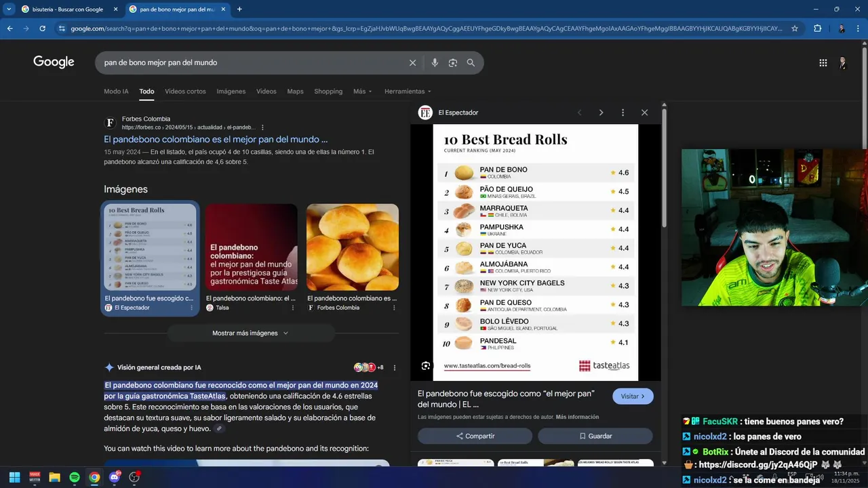The height and width of the screenshot is (488, 868).
Task: Expand the Más dropdown
Action: click(x=362, y=91)
